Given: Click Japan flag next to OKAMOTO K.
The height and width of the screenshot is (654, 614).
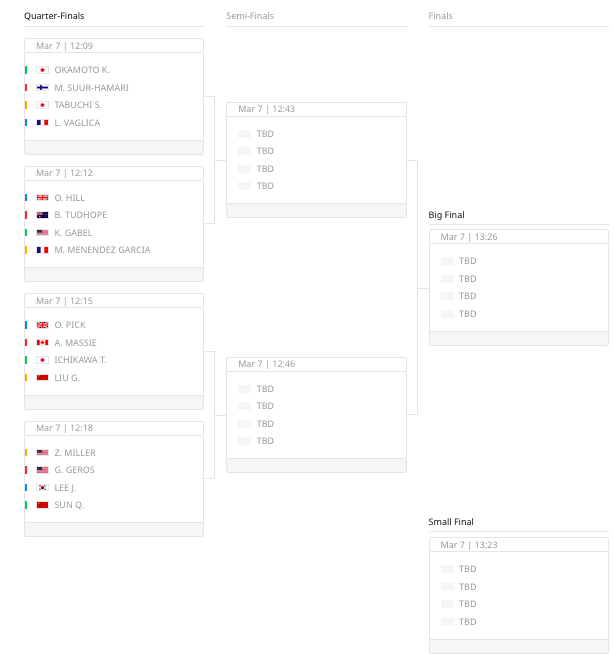Looking at the screenshot, I should coord(42,70).
